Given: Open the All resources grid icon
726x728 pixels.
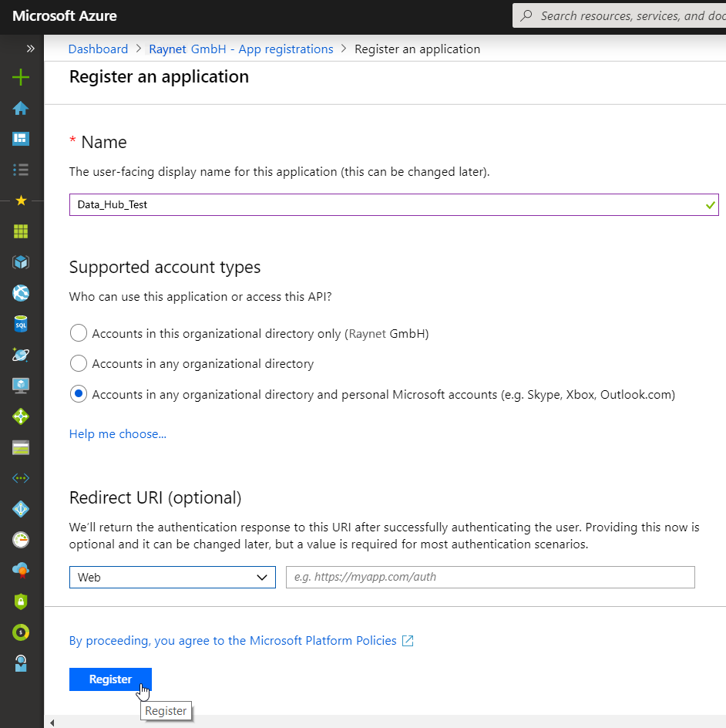Looking at the screenshot, I should (21, 231).
